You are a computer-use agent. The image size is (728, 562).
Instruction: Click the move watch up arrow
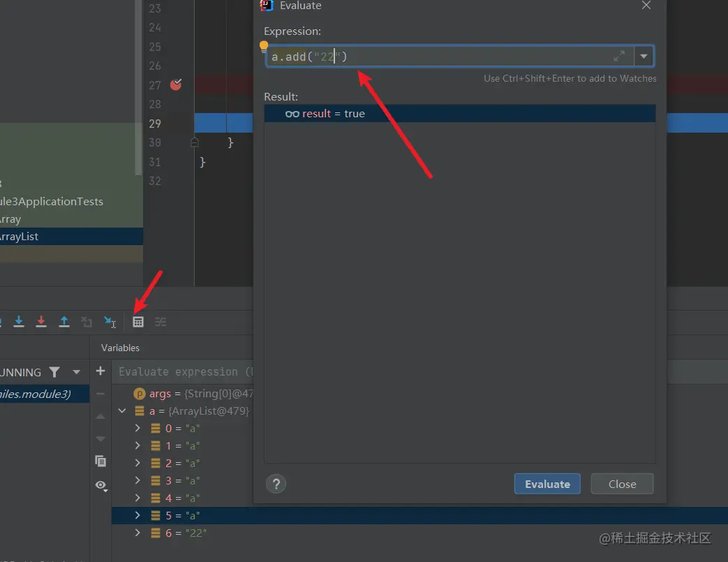click(x=101, y=417)
